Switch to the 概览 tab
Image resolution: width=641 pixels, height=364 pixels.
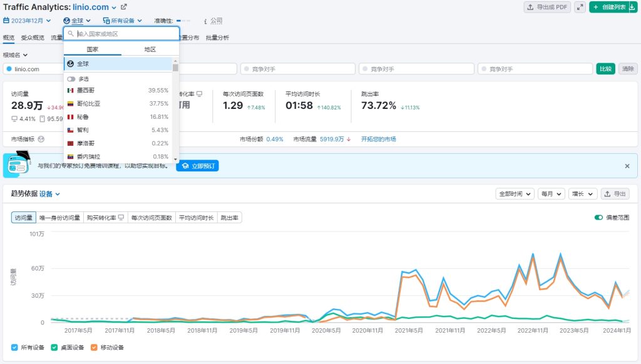pos(9,38)
